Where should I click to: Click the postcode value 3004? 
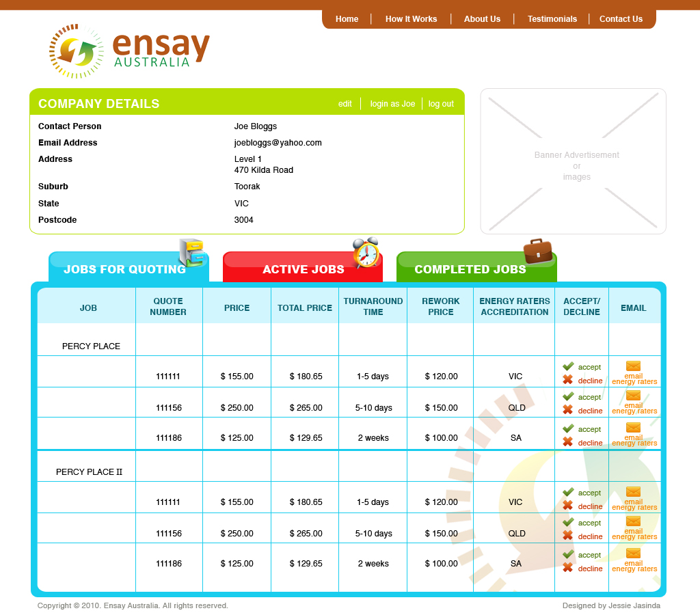244,220
